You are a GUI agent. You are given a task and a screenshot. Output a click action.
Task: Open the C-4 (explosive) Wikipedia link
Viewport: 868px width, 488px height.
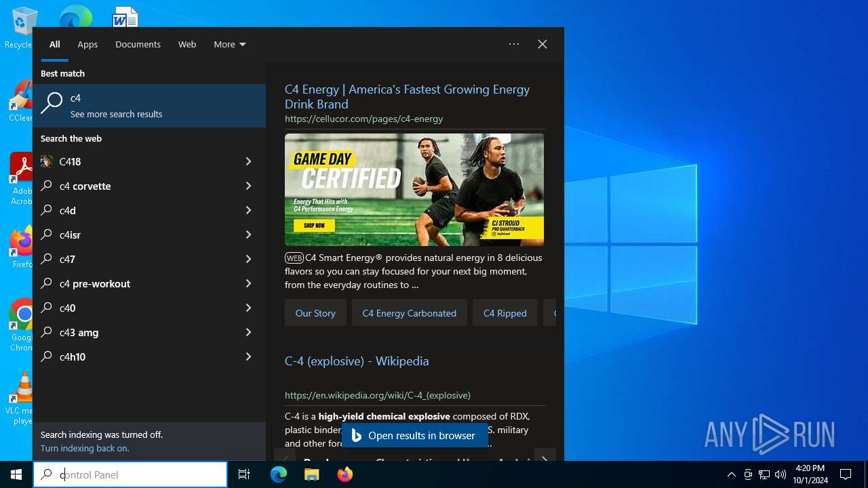pyautogui.click(x=357, y=361)
